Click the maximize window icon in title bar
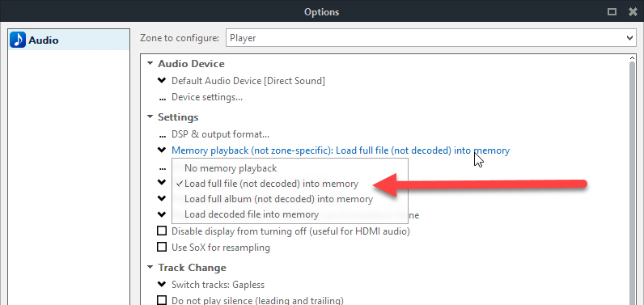 tap(612, 11)
